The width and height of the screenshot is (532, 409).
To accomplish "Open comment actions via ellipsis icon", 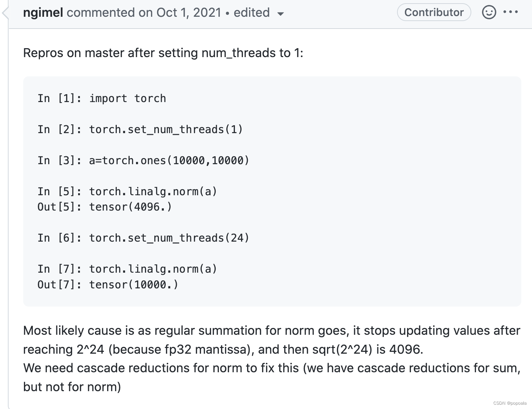I will point(511,12).
